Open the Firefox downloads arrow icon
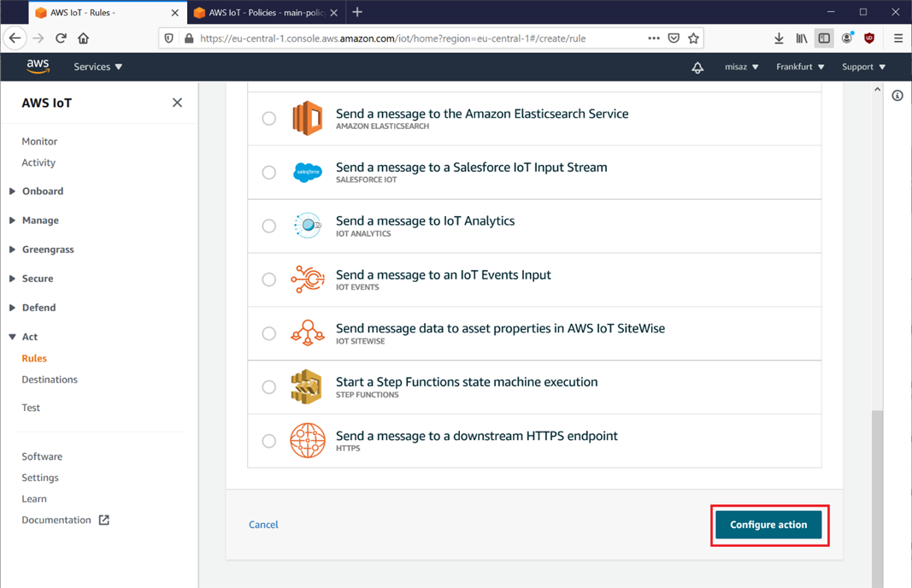Viewport: 912px width, 588px height. [779, 38]
